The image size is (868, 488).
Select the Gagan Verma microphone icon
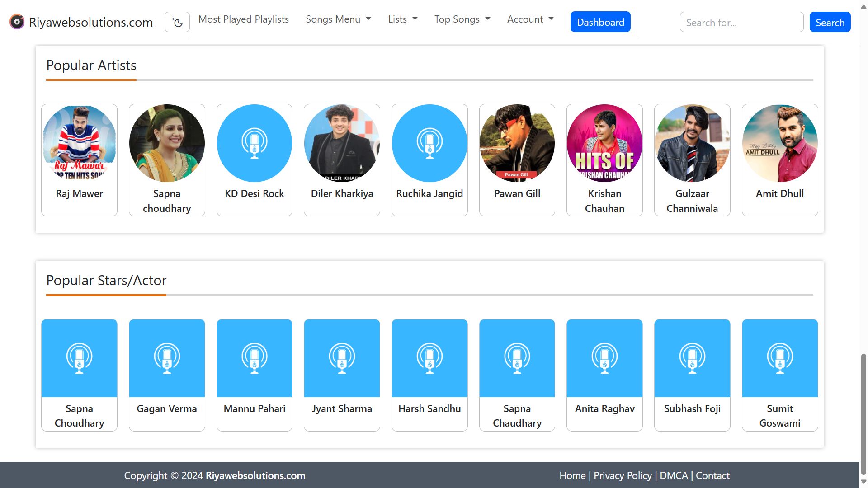[x=167, y=358]
